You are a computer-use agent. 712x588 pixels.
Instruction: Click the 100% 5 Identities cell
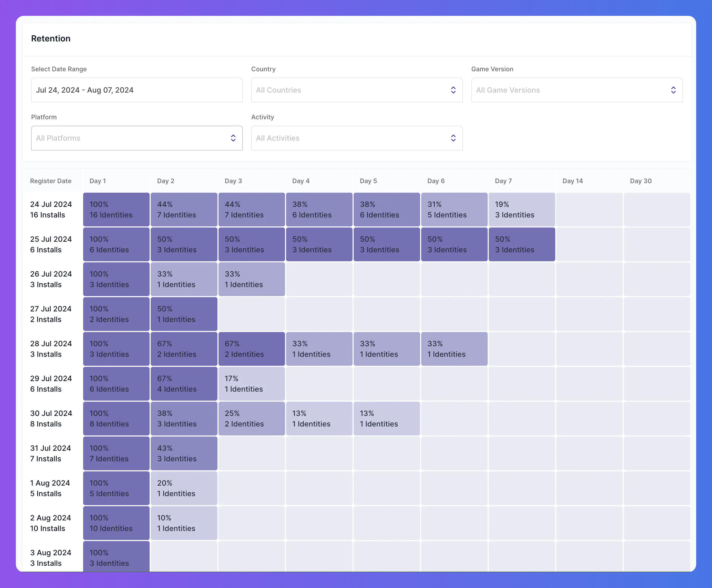[x=116, y=489]
